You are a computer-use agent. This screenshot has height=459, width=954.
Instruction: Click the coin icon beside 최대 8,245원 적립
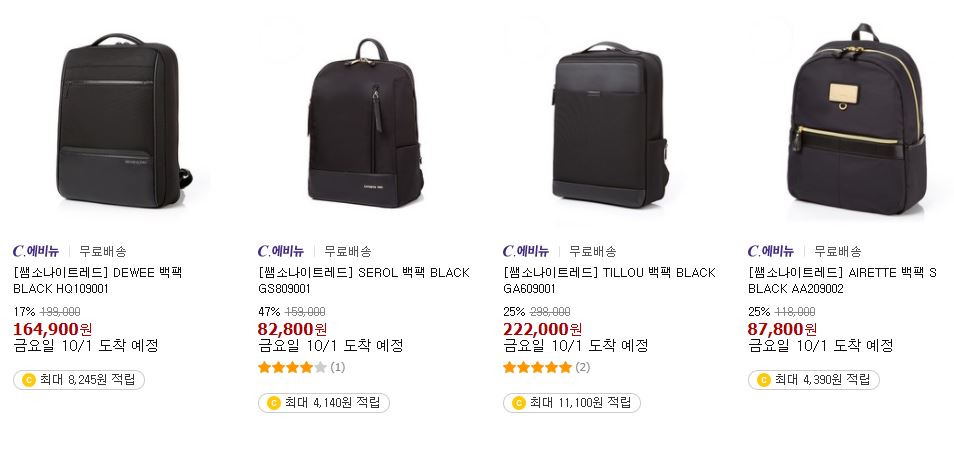tap(29, 380)
